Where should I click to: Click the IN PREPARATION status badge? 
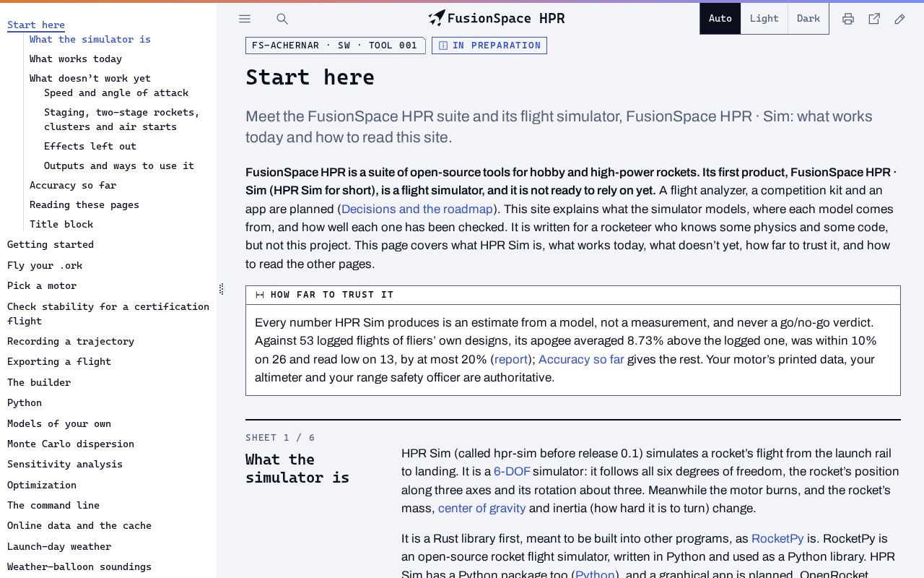pyautogui.click(x=489, y=46)
